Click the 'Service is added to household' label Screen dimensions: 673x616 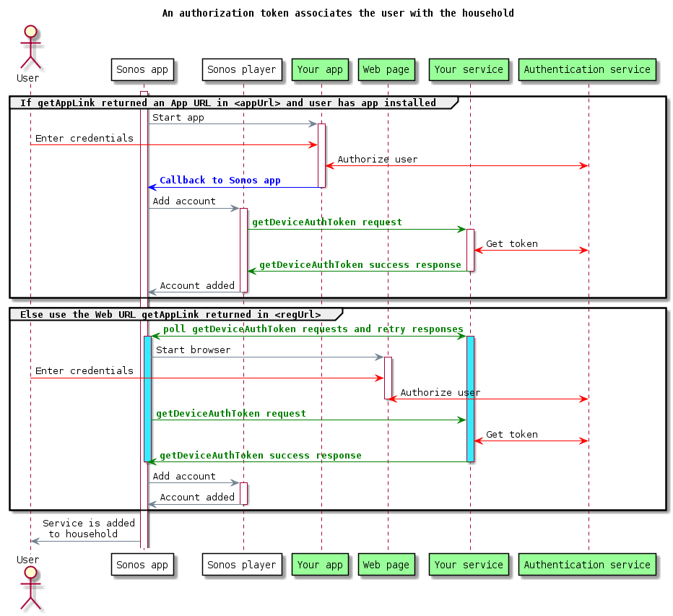point(88,529)
